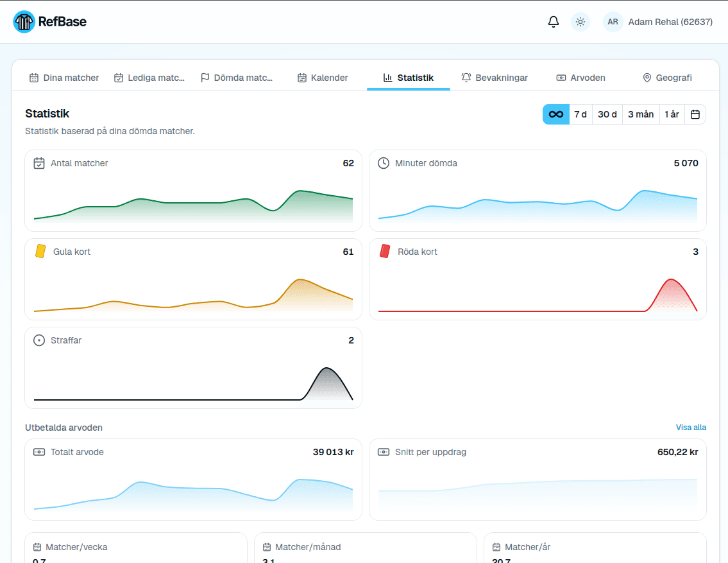The image size is (728, 563).
Task: Select the infinity all-time range
Action: point(555,114)
